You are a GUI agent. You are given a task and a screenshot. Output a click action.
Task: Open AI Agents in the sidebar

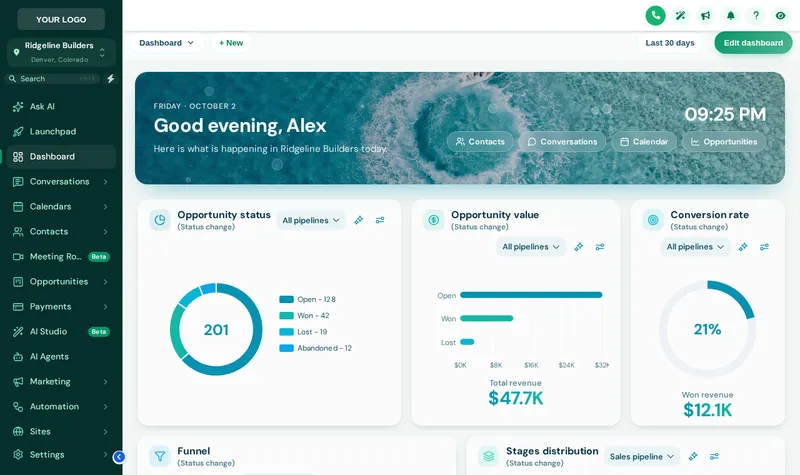click(61, 357)
